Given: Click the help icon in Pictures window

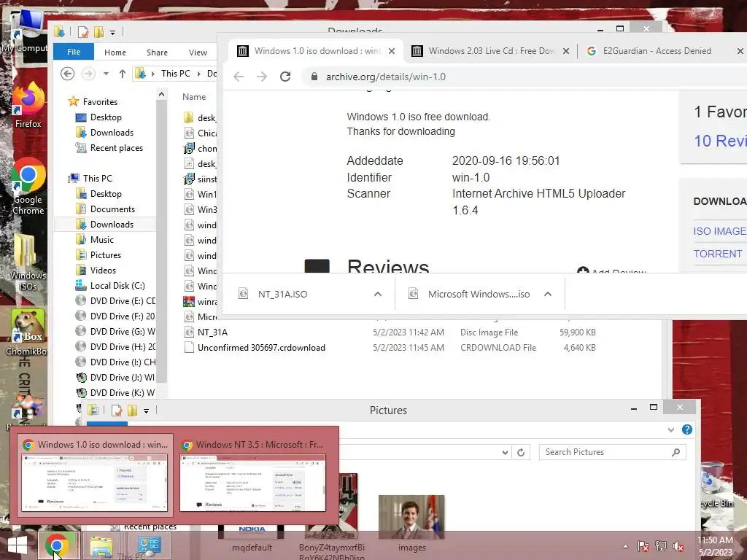Looking at the screenshot, I should click(x=687, y=429).
